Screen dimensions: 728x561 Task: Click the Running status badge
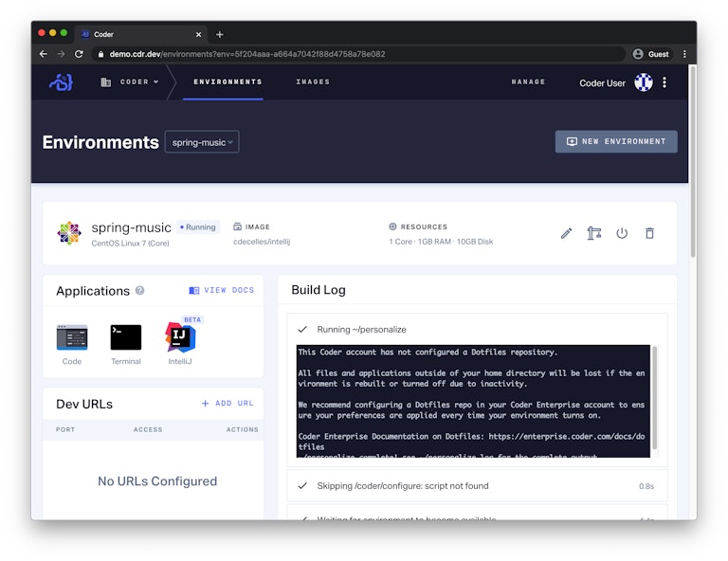click(x=198, y=226)
